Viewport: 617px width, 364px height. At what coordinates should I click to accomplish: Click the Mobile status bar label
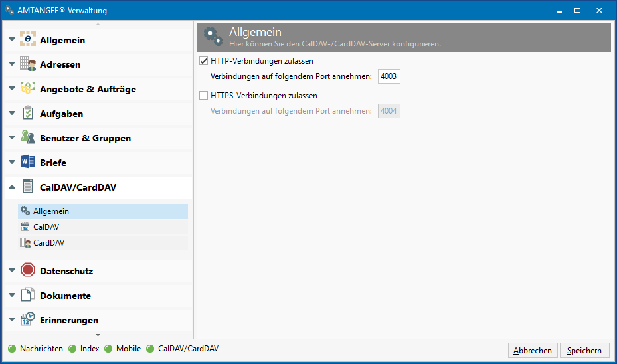(x=128, y=349)
